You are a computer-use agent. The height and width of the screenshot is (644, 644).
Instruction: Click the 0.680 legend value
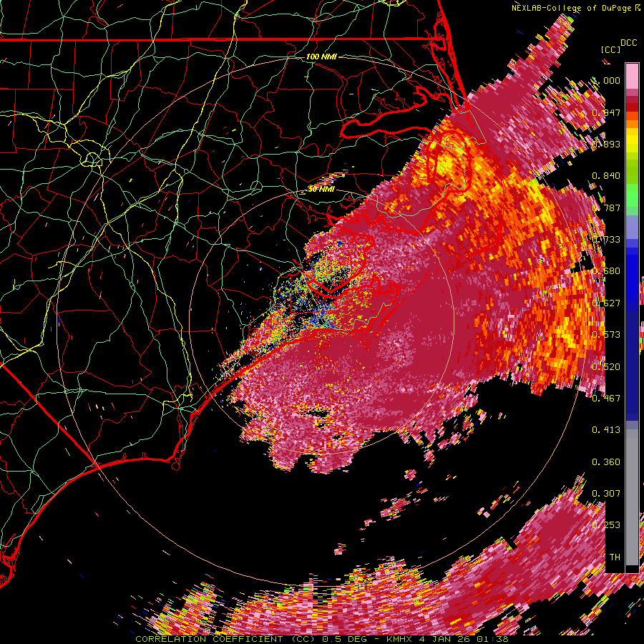click(x=606, y=270)
